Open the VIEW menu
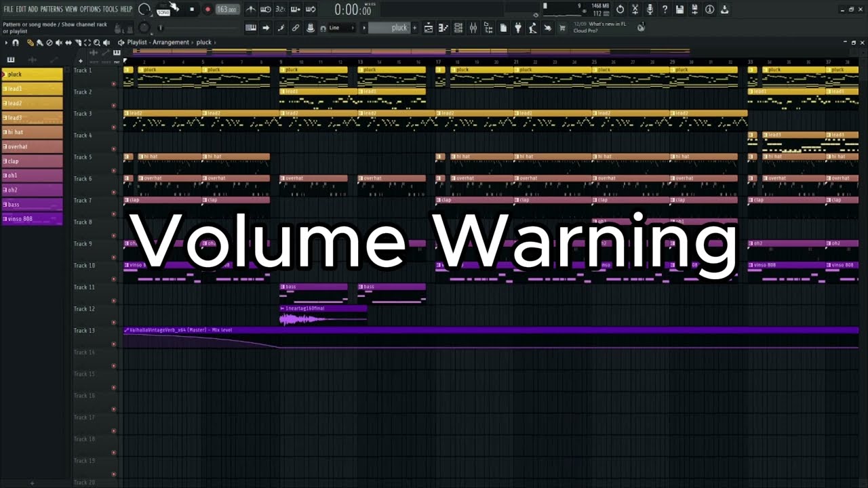This screenshot has height=488, width=868. click(x=71, y=9)
